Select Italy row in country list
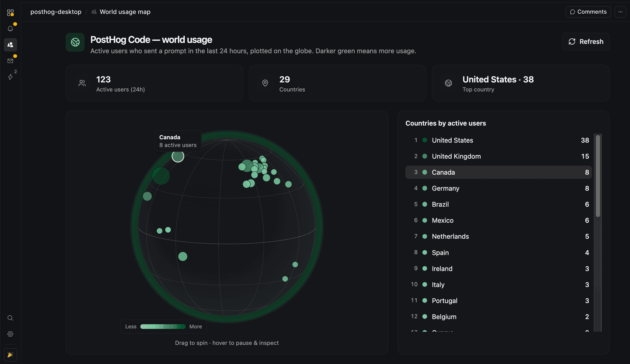This screenshot has width=630, height=364. pyautogui.click(x=498, y=285)
